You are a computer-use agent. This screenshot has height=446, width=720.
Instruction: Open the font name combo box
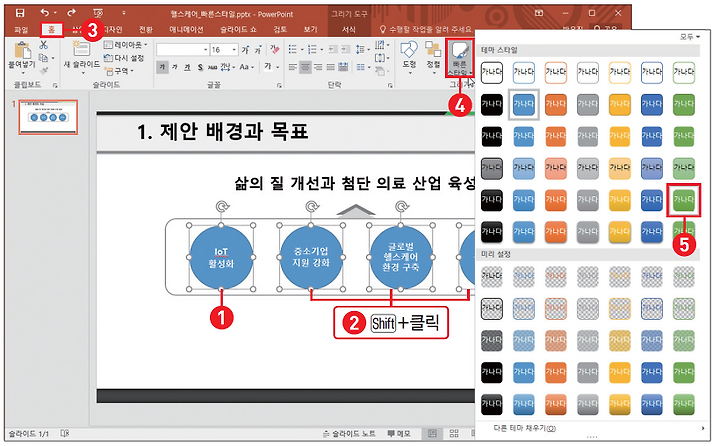[x=183, y=49]
